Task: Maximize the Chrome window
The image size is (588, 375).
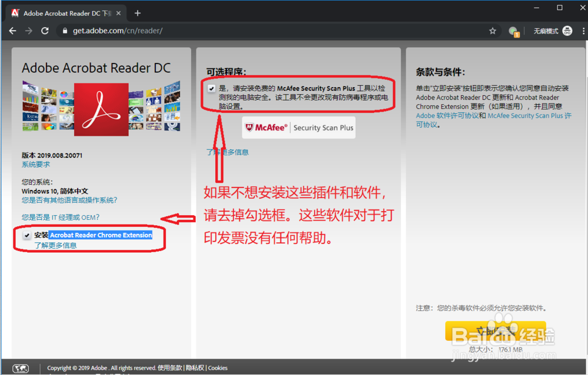Action: [560, 8]
